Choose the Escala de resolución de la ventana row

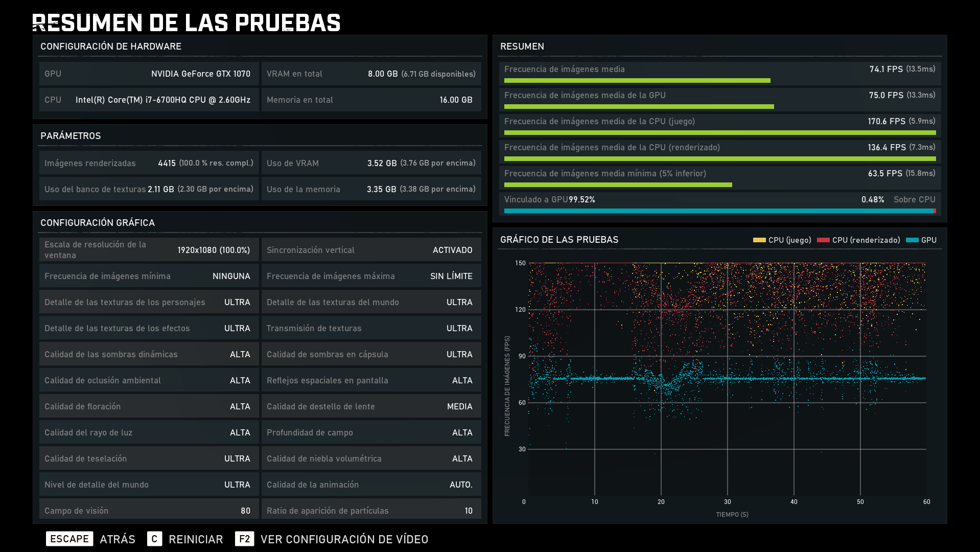click(149, 250)
